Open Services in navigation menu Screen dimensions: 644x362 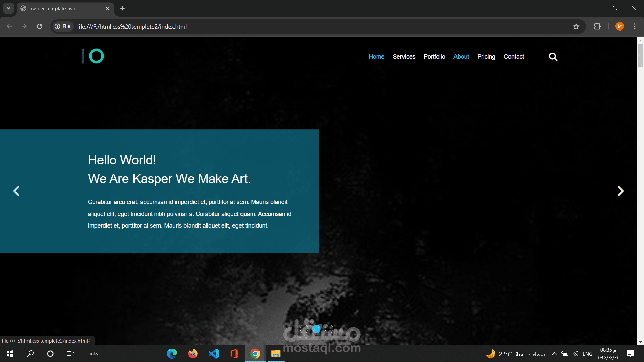(404, 57)
